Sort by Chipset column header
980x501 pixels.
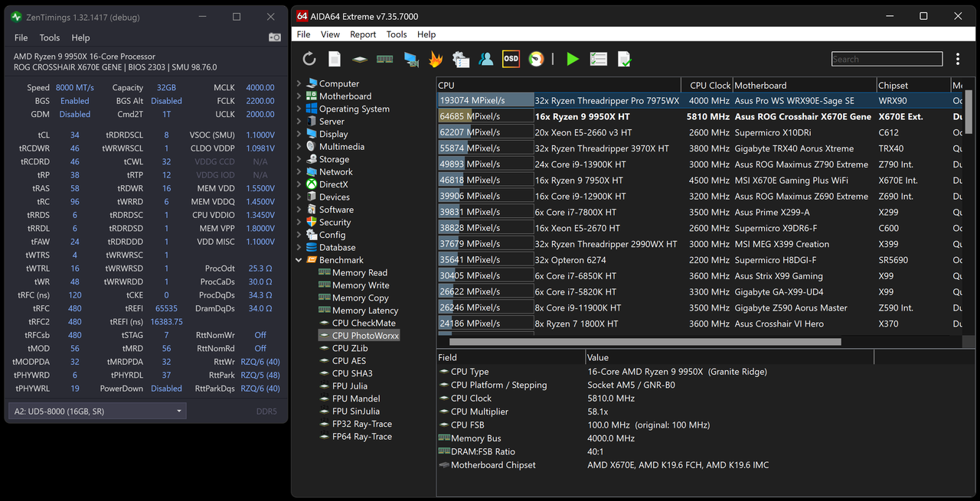pyautogui.click(x=913, y=86)
